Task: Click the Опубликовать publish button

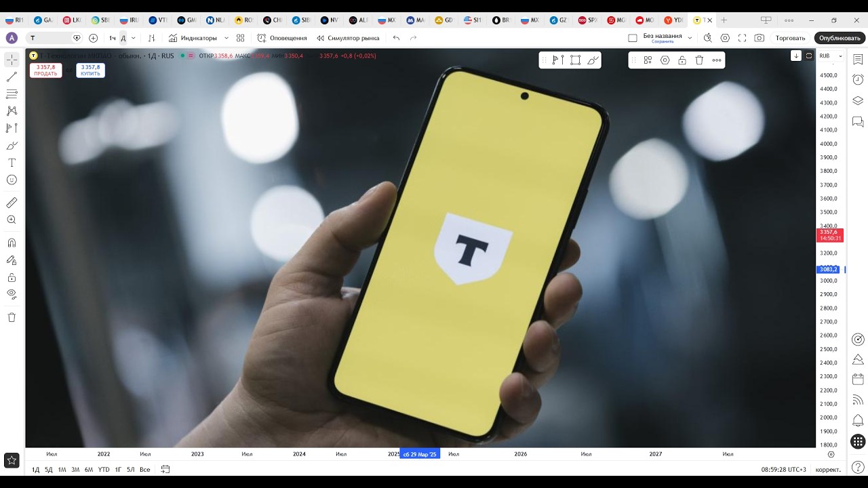Action: (x=840, y=38)
